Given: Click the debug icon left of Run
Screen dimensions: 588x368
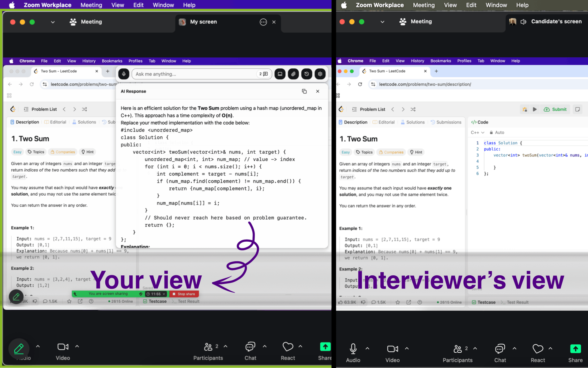Looking at the screenshot, I should pos(525,109).
